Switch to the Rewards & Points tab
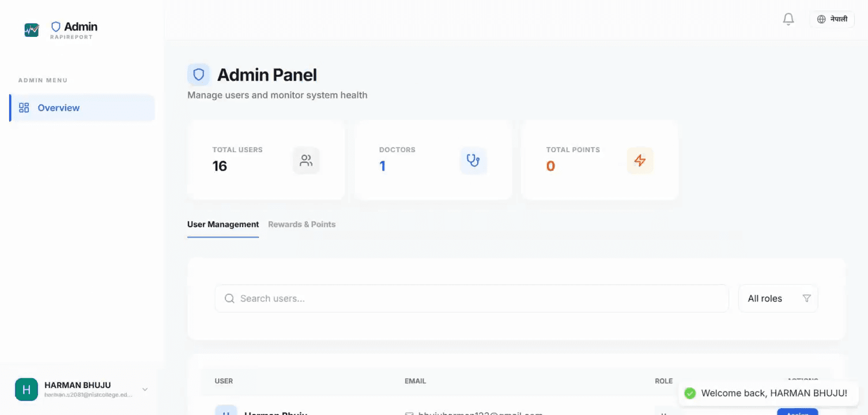The width and height of the screenshot is (868, 415). click(301, 224)
